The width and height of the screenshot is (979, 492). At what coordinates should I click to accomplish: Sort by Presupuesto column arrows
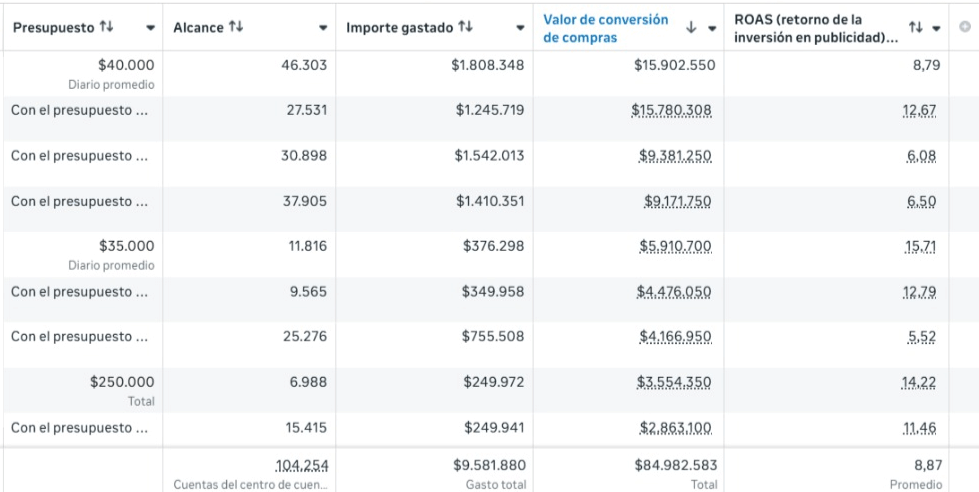click(x=108, y=27)
